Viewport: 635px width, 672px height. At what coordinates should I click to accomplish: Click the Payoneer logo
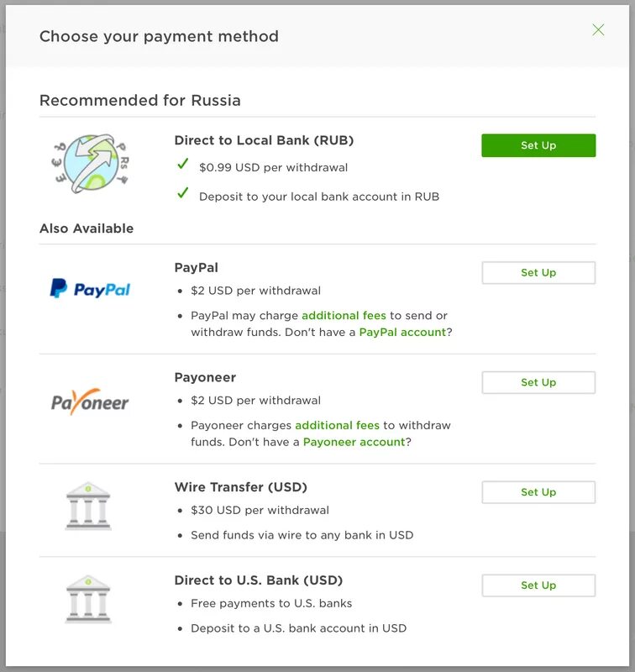[90, 402]
